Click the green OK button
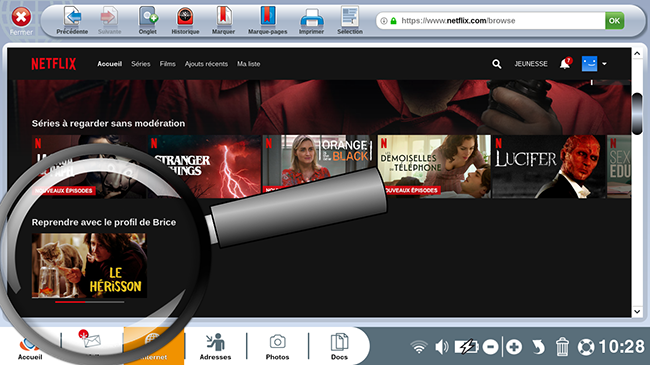 (x=614, y=20)
